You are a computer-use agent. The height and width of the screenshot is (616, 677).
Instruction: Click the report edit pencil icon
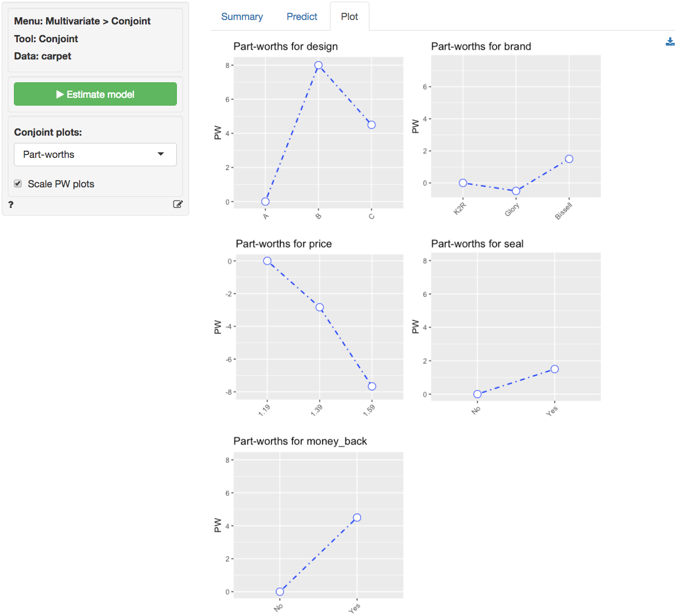click(178, 204)
